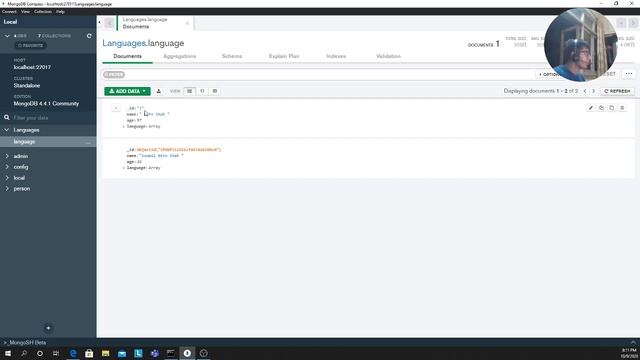Open the Indexes tab
640x360 pixels.
click(336, 56)
